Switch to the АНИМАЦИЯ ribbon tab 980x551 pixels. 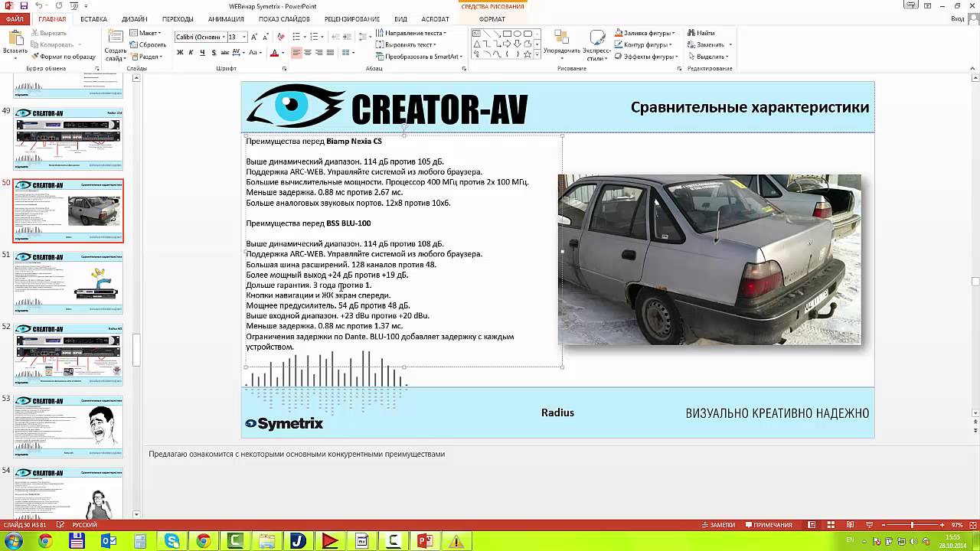[x=226, y=19]
